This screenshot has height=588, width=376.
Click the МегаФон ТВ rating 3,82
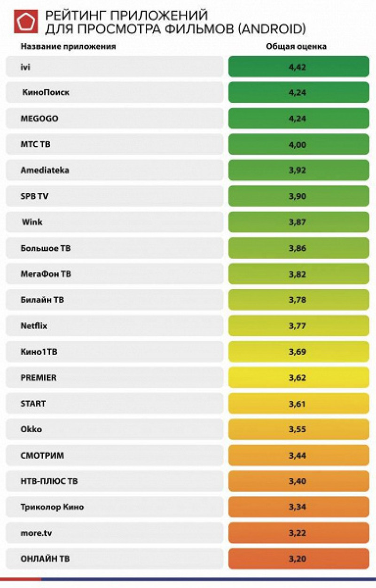pos(298,274)
